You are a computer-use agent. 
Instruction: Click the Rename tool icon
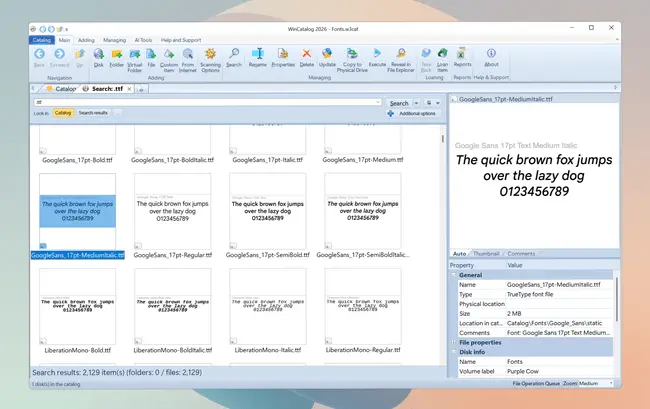[x=258, y=53]
